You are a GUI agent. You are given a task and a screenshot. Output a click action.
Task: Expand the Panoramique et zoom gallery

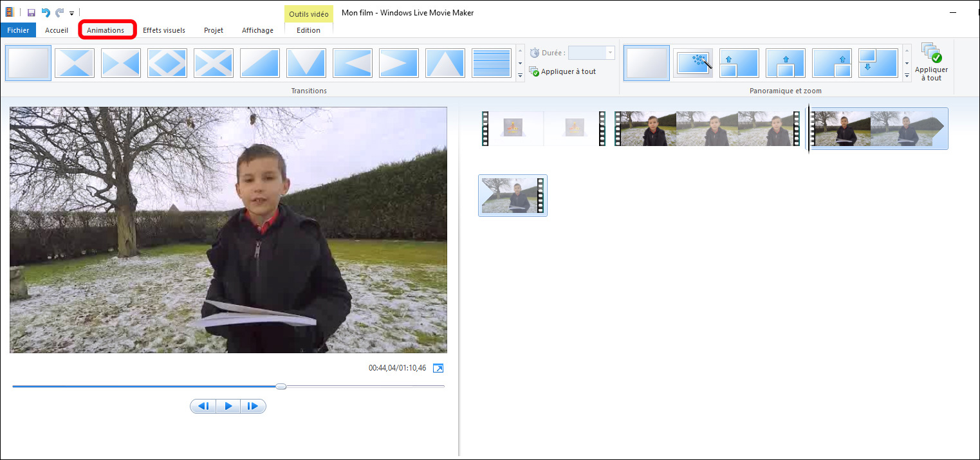[908, 75]
